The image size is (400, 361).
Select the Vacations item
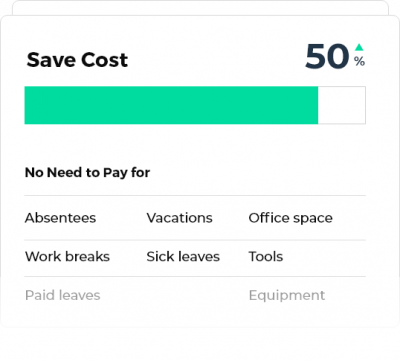pos(179,218)
